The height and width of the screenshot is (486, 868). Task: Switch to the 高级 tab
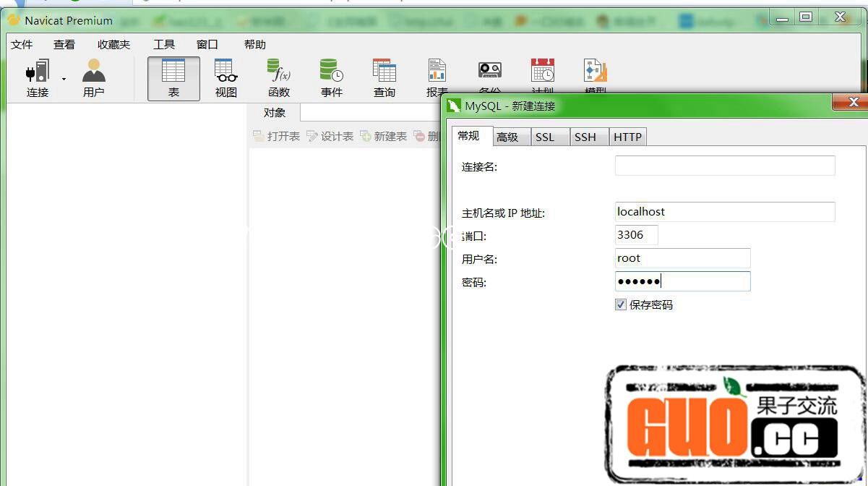tap(507, 137)
